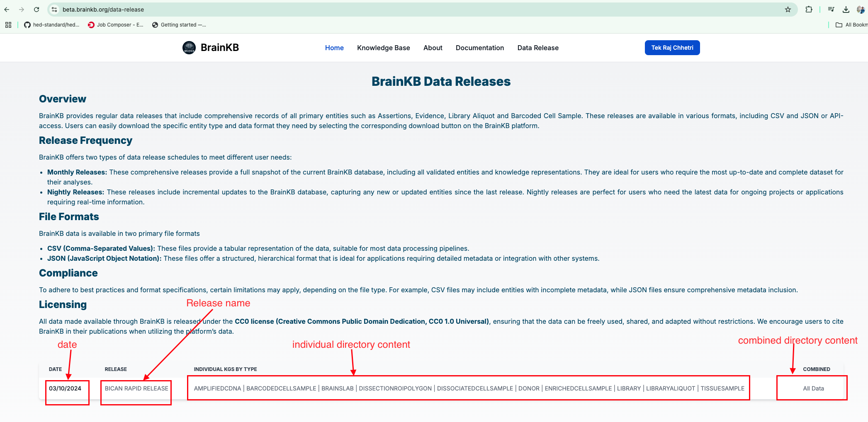868x422 pixels.
Task: Download the BARCODEDCELLSAMPLE knowledge graph
Action: 281,388
